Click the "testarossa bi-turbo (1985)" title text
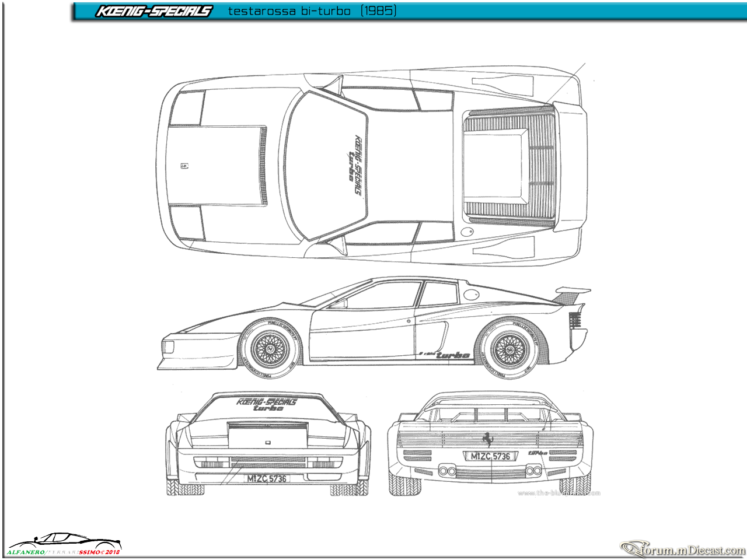747x560 pixels. [x=312, y=11]
